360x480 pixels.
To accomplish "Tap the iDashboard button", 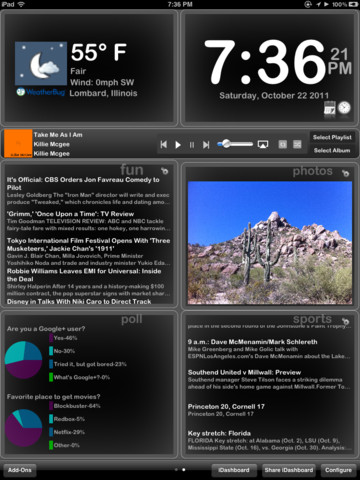I will pos(234,470).
